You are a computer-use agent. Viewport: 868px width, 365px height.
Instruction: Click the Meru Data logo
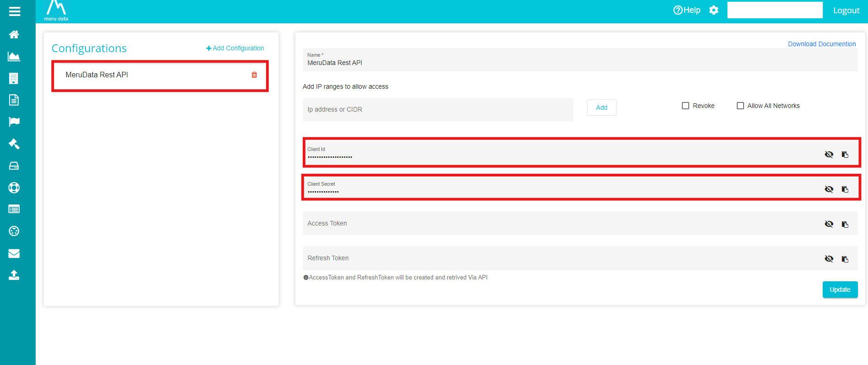[56, 11]
